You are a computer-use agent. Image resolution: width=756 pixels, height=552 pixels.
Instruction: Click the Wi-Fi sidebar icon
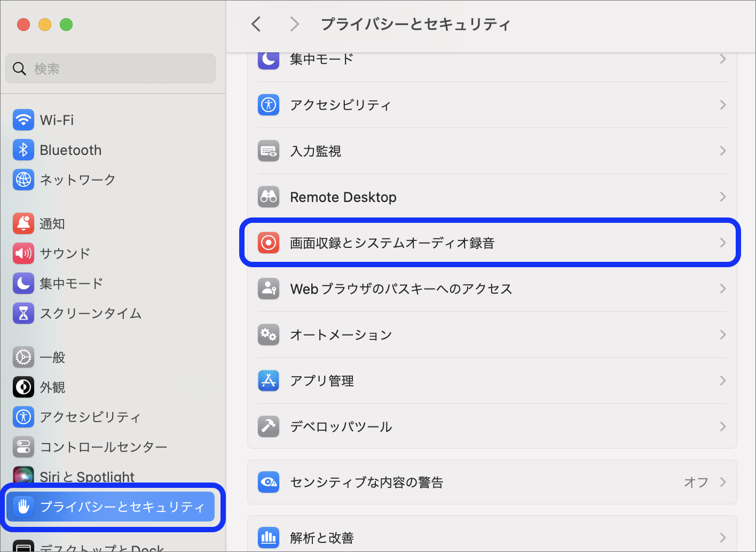[23, 120]
